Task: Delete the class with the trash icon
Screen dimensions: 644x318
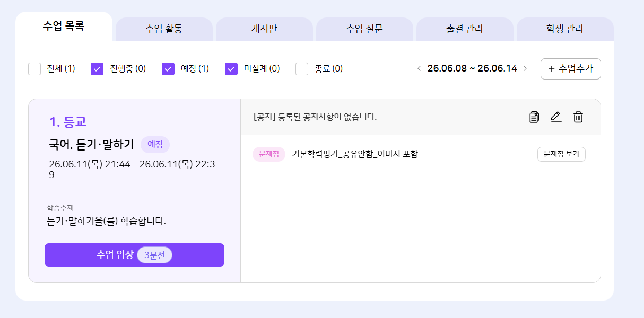Action: (578, 117)
